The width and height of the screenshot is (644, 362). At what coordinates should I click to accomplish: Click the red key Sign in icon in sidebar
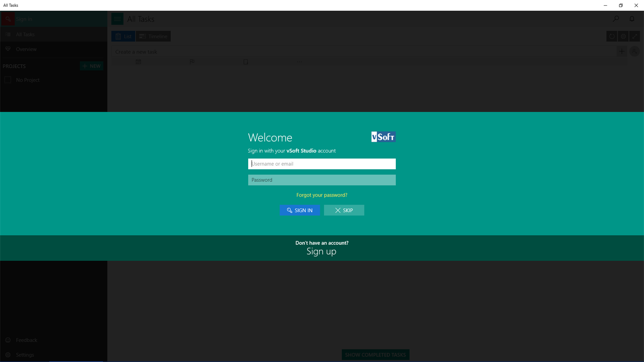(x=8, y=19)
